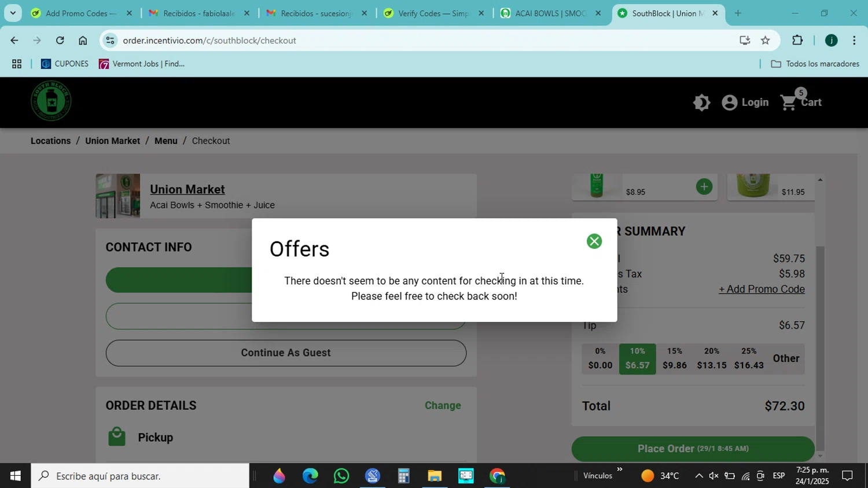Image resolution: width=868 pixels, height=488 pixels.
Task: Open Calculator from taskbar
Action: click(x=403, y=476)
